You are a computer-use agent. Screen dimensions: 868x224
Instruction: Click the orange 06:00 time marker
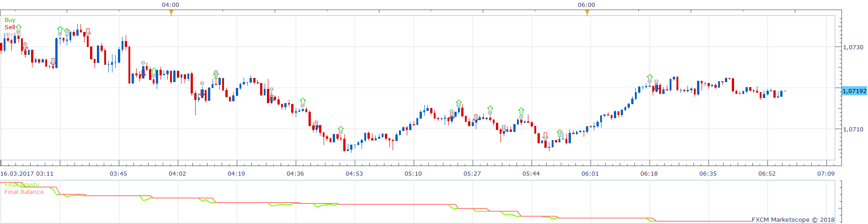tap(587, 12)
